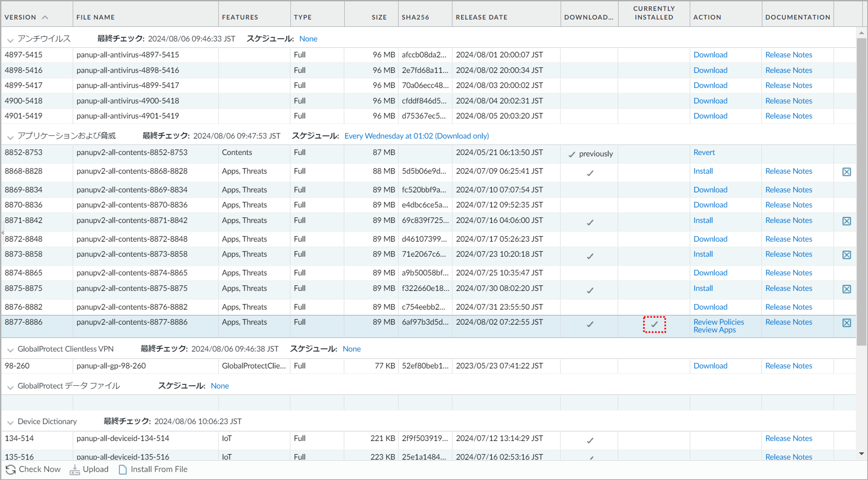Click the scrollbar down arrow
Viewport: 868px width, 480px height.
861,454
